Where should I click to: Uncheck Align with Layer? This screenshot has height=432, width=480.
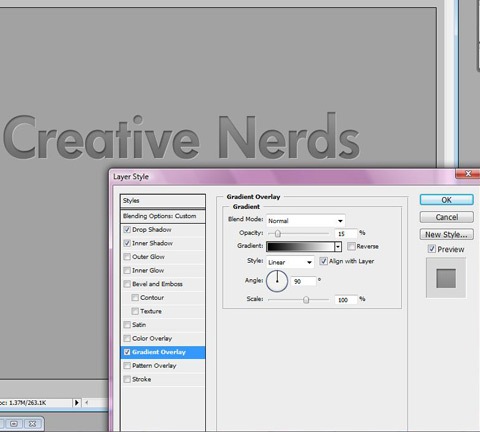(x=323, y=261)
